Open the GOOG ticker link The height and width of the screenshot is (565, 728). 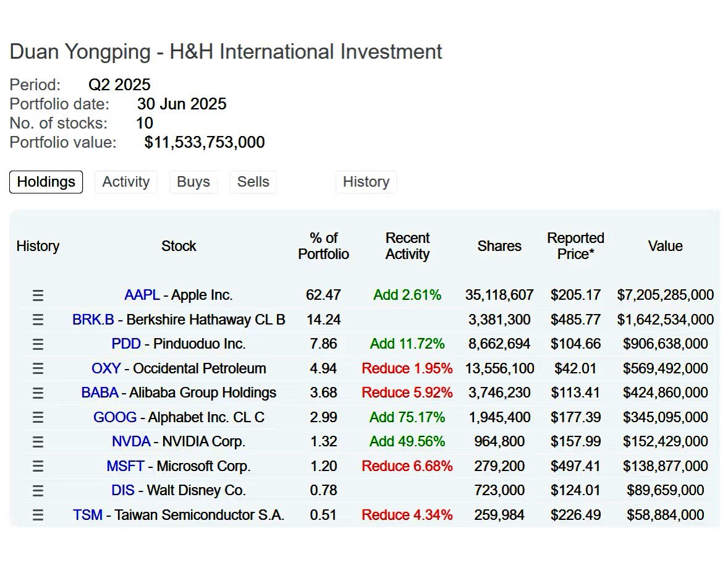tap(115, 417)
